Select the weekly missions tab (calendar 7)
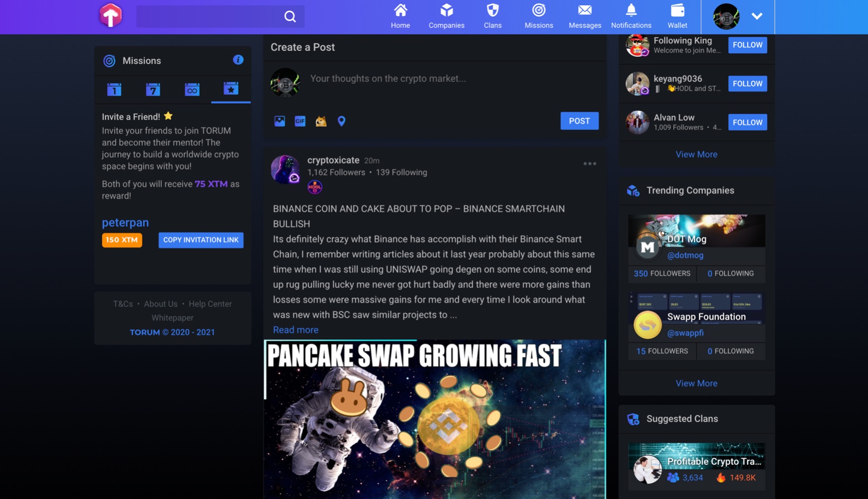This screenshot has height=499, width=868. [x=153, y=89]
